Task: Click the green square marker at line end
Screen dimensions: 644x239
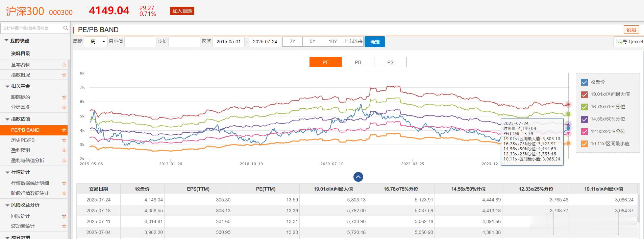Action: pos(568,114)
